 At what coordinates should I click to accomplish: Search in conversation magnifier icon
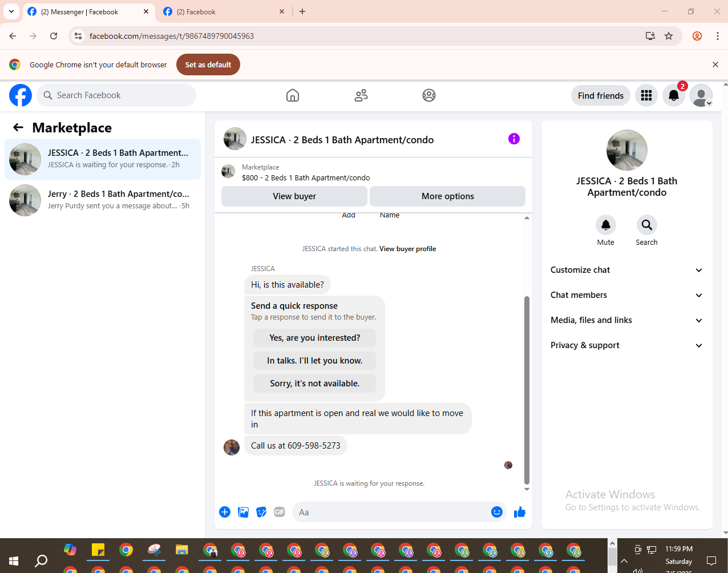click(647, 225)
